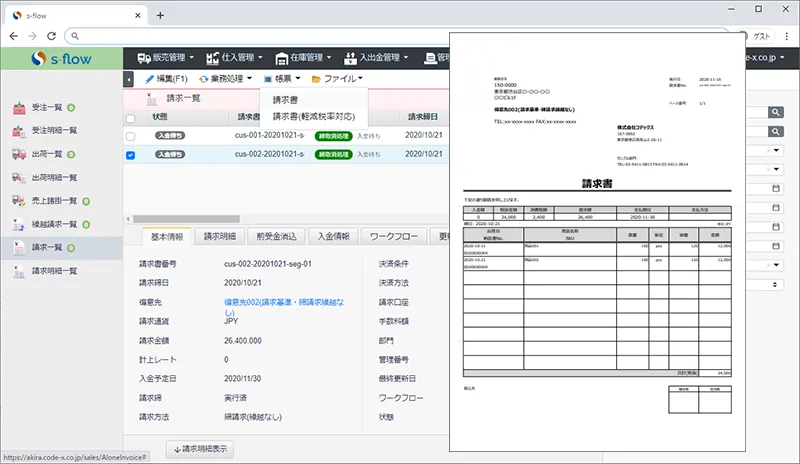Go to 売上諸掛一覧 in sidebar
The width and height of the screenshot is (800, 464).
point(59,201)
